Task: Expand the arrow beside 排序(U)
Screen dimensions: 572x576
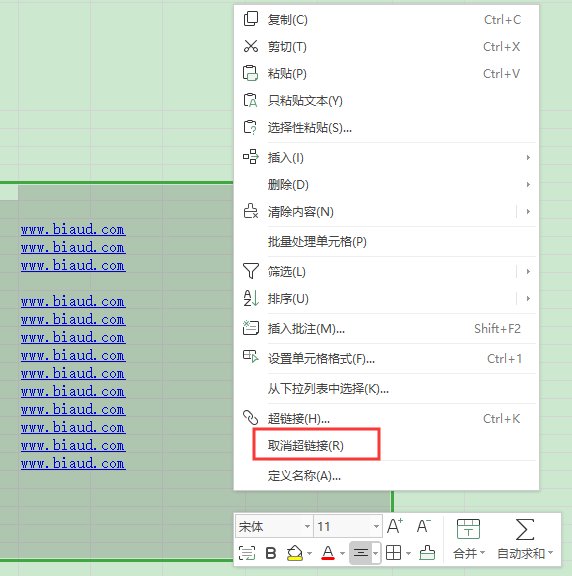Action: [528, 298]
